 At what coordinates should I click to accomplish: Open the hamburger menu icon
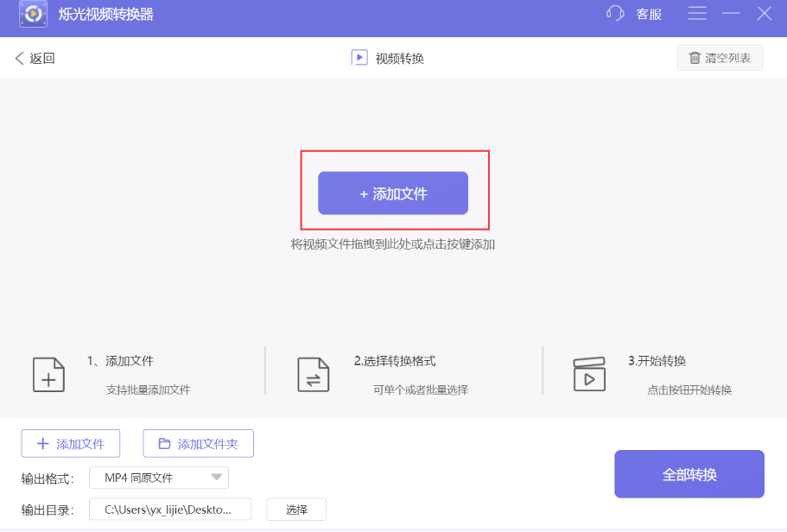(697, 14)
